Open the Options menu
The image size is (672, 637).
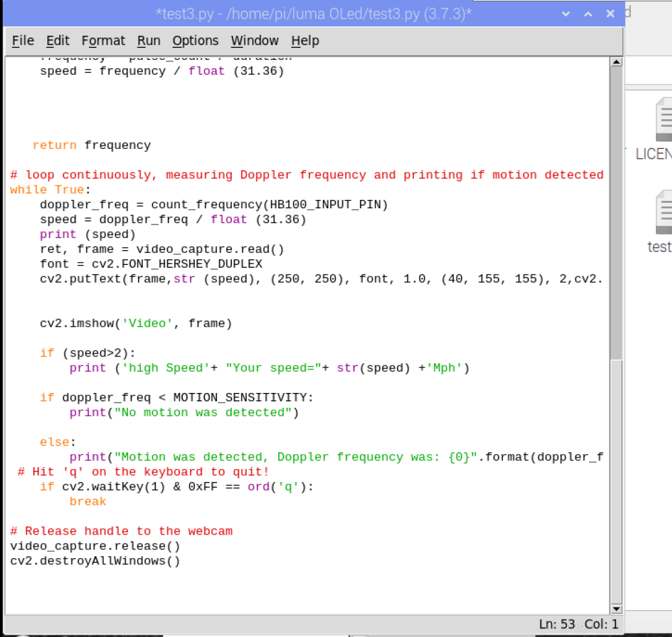[x=195, y=41]
